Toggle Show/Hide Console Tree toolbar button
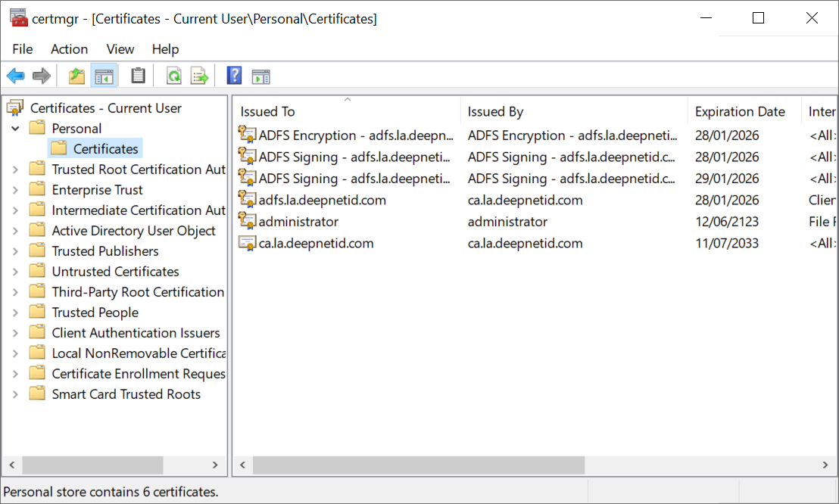 [x=104, y=76]
